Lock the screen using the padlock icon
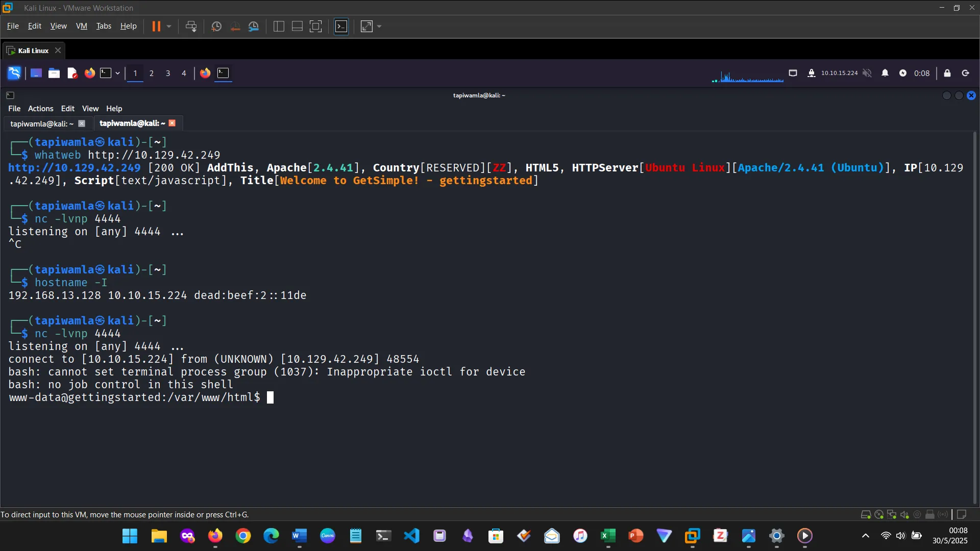This screenshot has height=551, width=980. [948, 73]
